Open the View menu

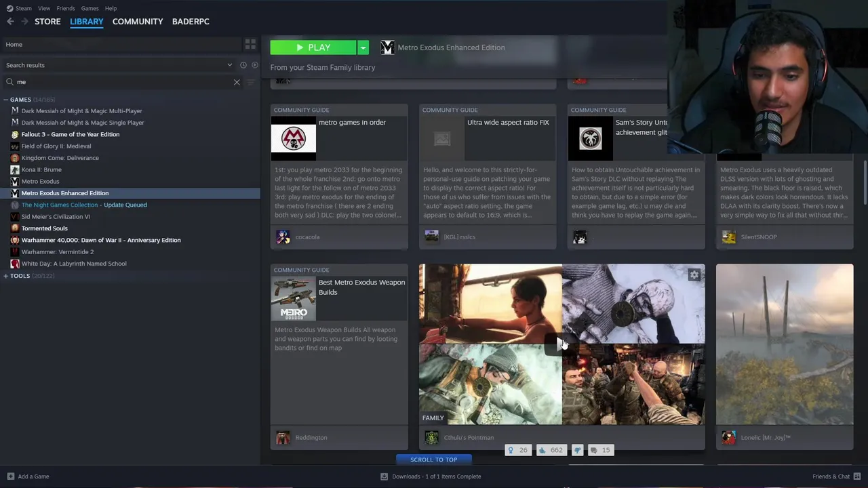coord(44,8)
